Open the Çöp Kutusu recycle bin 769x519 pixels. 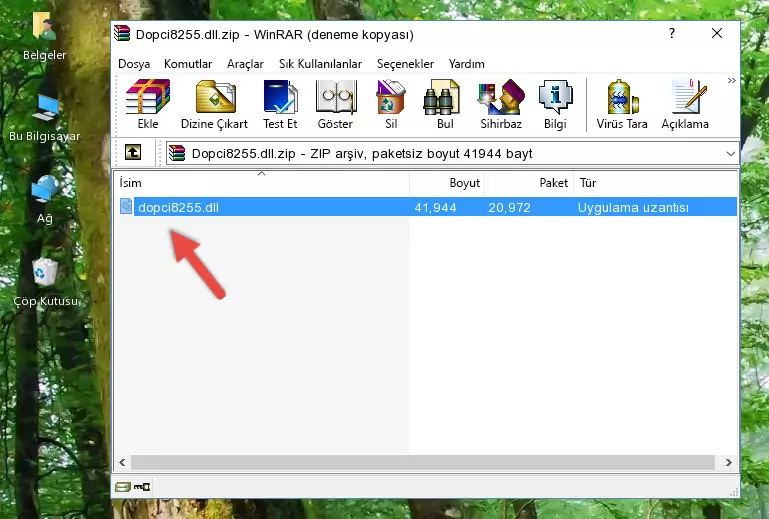[x=45, y=283]
